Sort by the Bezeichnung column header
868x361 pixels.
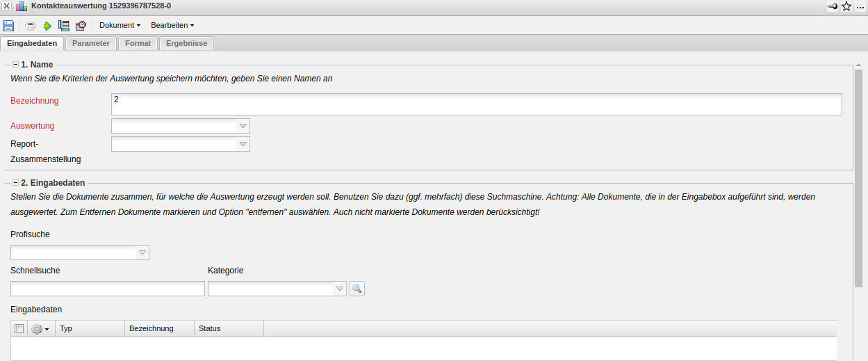tap(160, 328)
